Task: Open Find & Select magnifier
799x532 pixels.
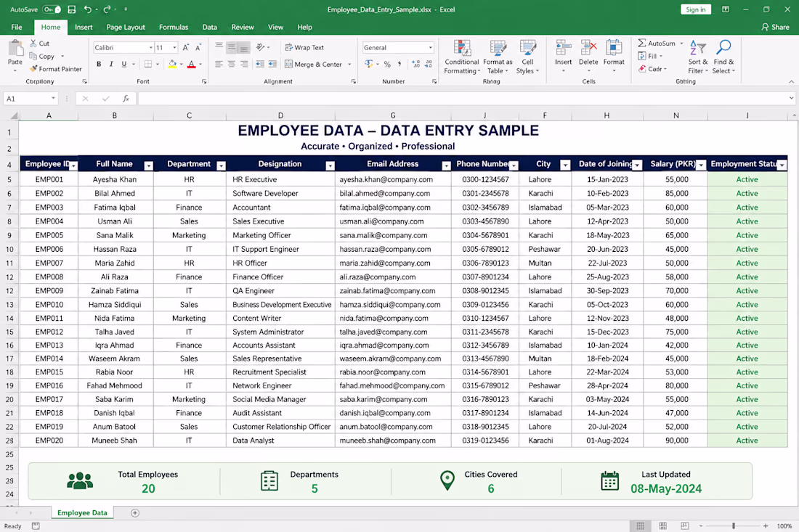Action: click(x=723, y=57)
